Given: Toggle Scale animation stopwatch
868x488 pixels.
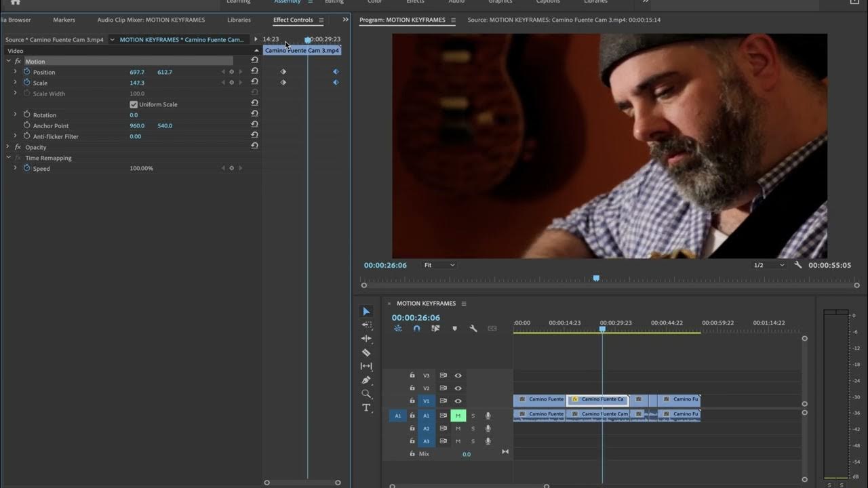Looking at the screenshot, I should (x=27, y=83).
